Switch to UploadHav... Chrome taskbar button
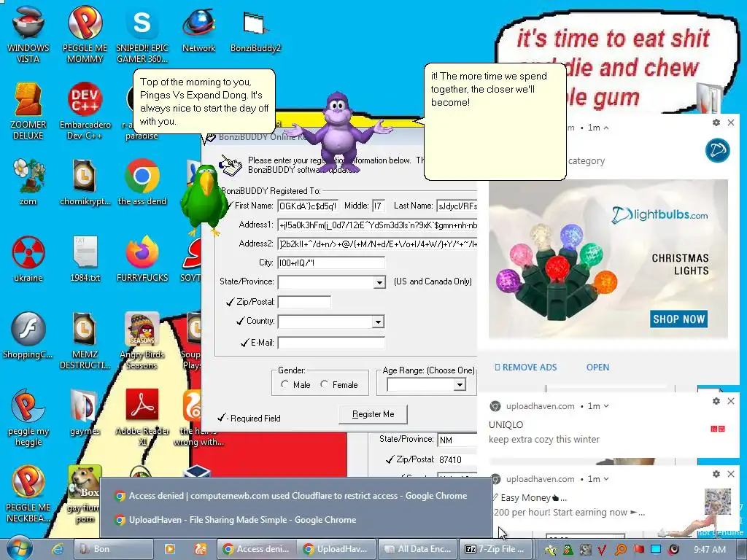 tap(336, 549)
